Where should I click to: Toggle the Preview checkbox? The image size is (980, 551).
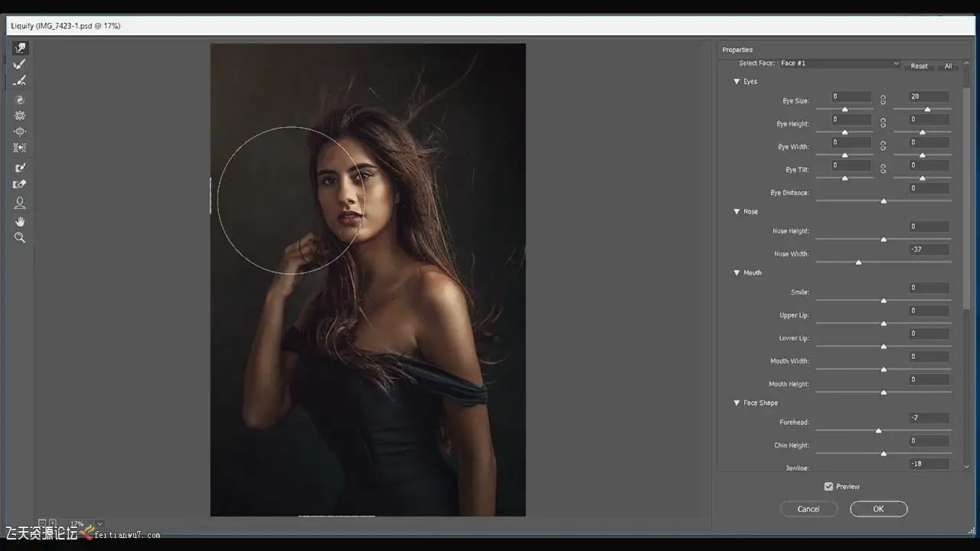[x=828, y=487]
